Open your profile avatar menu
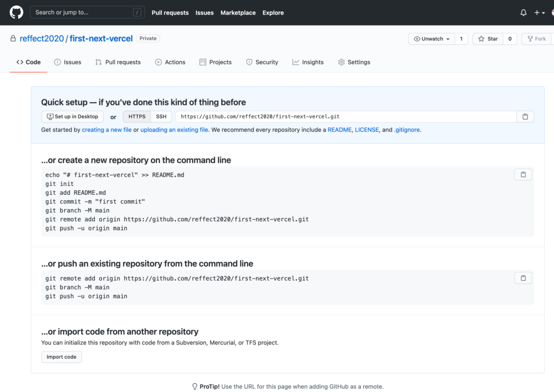 pyautogui.click(x=551, y=12)
